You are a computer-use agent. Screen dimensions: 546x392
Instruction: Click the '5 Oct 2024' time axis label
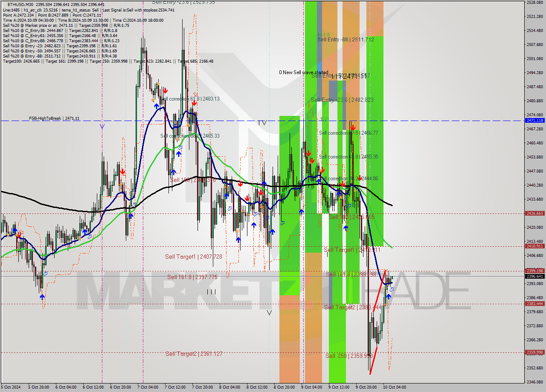pyautogui.click(x=10, y=387)
